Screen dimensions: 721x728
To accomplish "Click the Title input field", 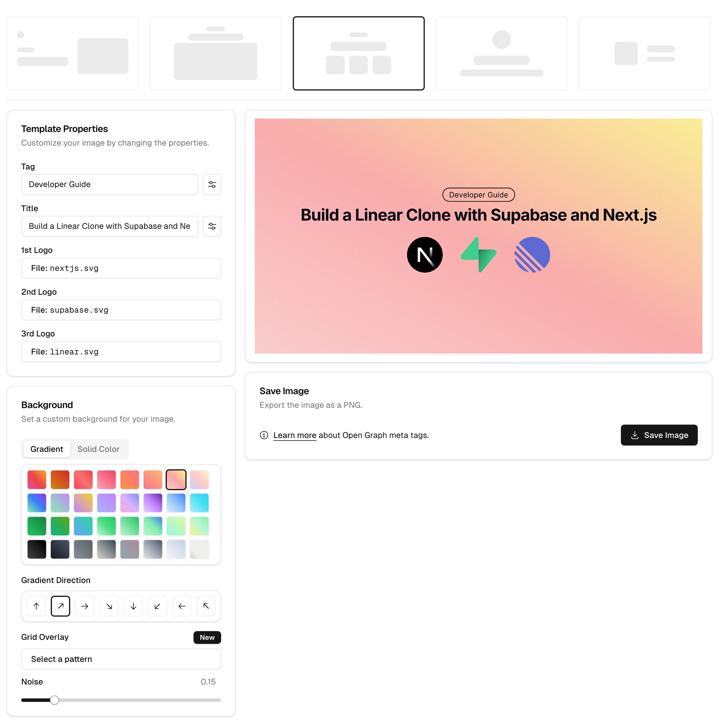I will (110, 226).
